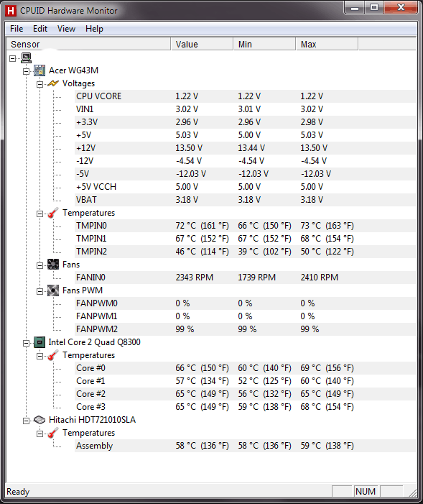Select the TMPIN2 temperature row
The height and width of the screenshot is (504, 423).
point(246,252)
